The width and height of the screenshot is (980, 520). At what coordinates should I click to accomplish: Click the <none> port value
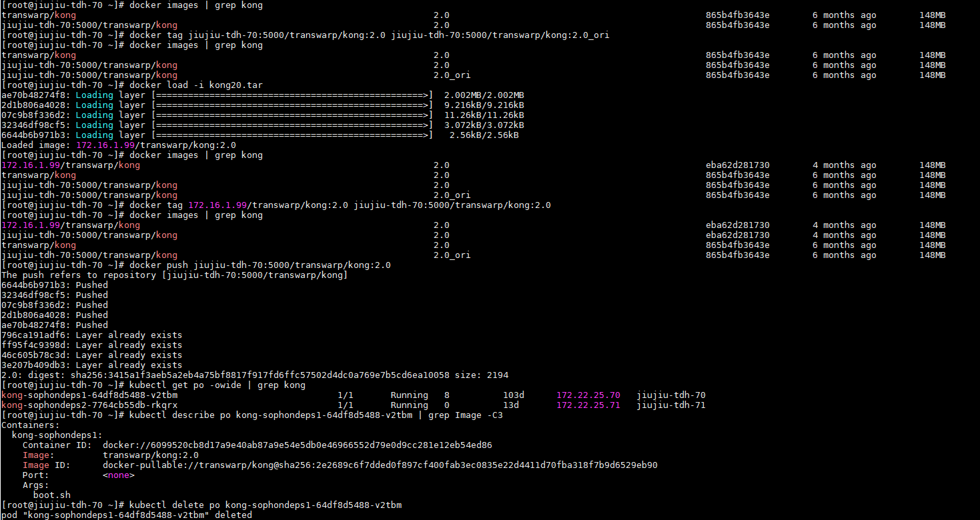point(119,475)
